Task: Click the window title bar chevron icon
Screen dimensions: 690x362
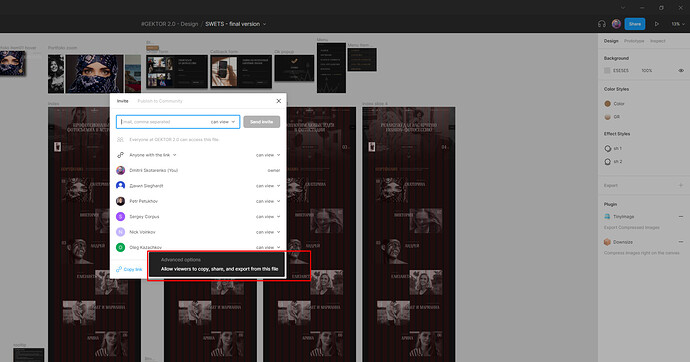Action: [623, 7]
